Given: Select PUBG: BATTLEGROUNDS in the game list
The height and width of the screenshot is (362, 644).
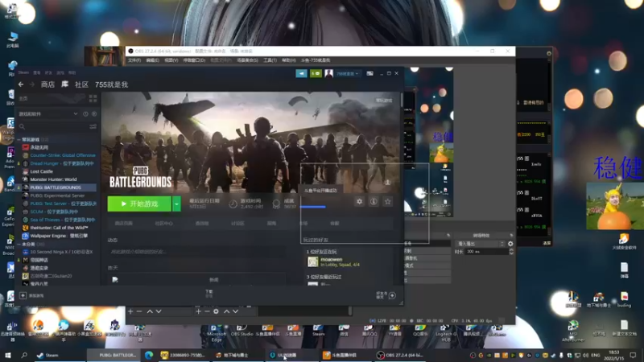Looking at the screenshot, I should tap(56, 187).
